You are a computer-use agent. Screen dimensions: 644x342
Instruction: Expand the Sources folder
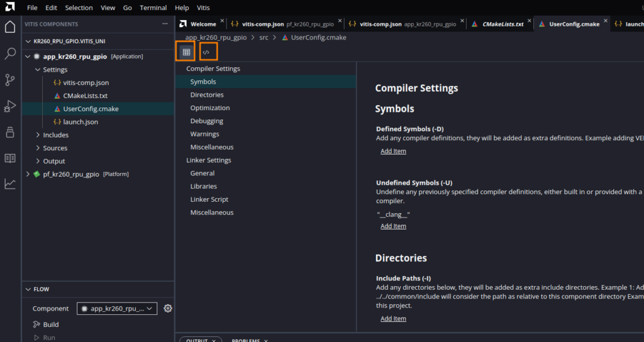(x=38, y=148)
